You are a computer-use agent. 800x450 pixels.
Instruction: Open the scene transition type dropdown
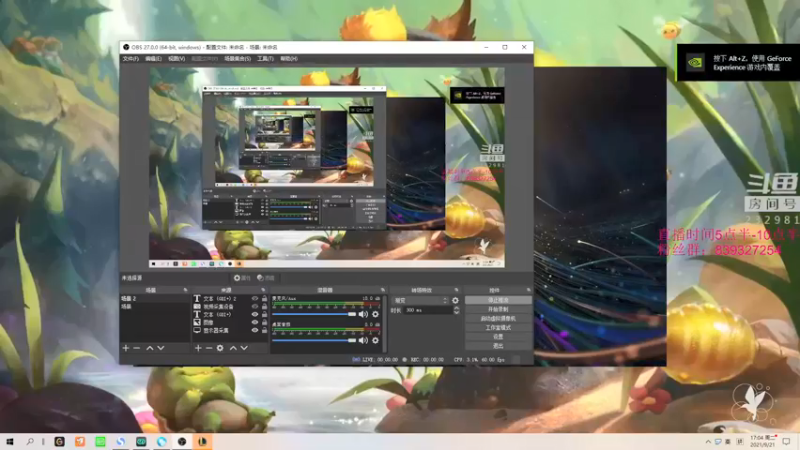point(421,301)
